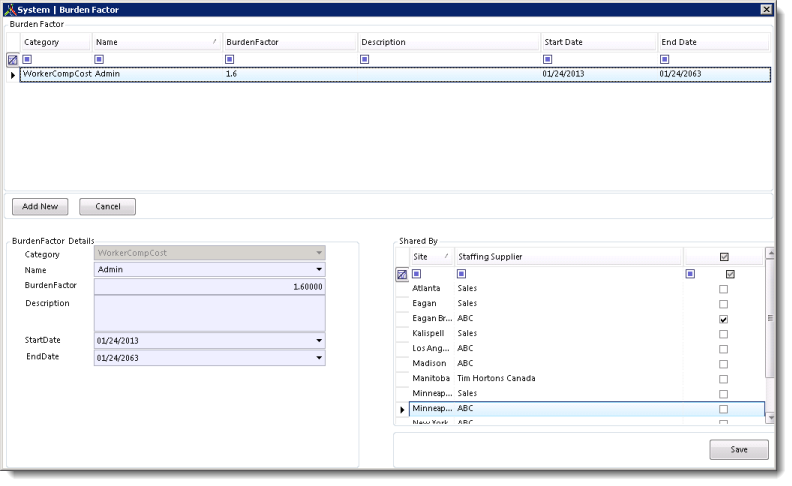Check the Atlanta Sales row checkbox
This screenshot has height=486, width=792.
pyautogui.click(x=723, y=288)
